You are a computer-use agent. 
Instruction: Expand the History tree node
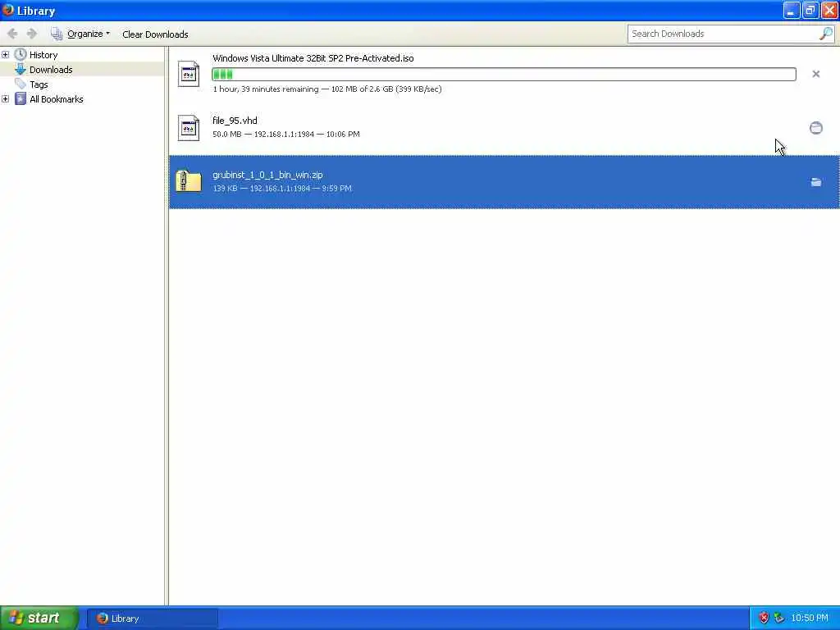click(x=6, y=55)
